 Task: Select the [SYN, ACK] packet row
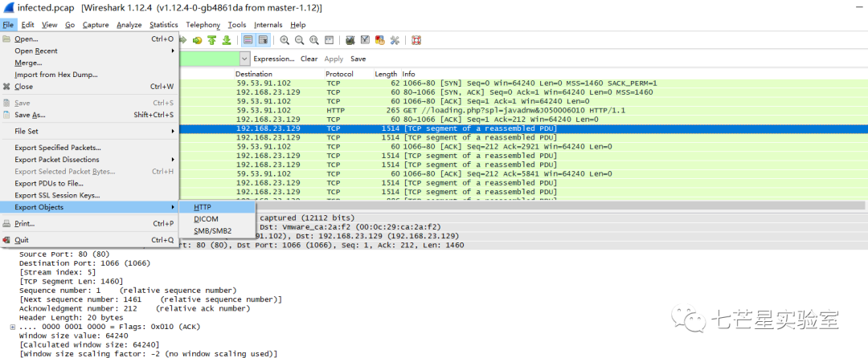523,92
